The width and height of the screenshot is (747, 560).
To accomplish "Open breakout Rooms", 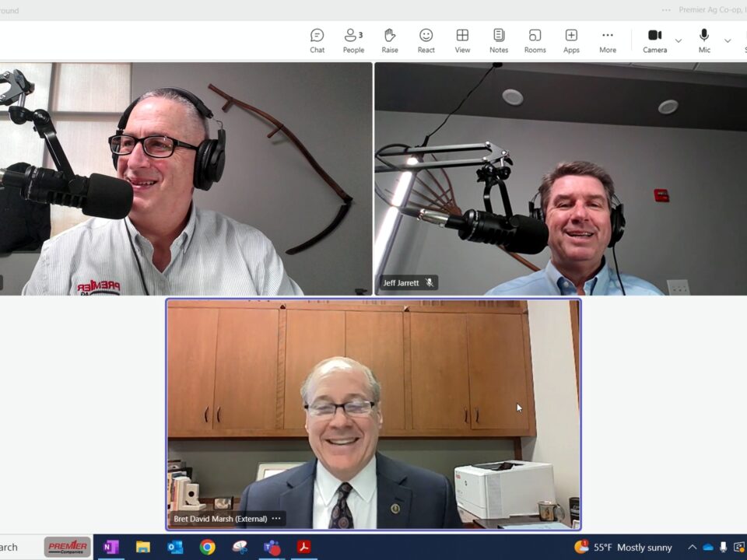I will click(535, 40).
